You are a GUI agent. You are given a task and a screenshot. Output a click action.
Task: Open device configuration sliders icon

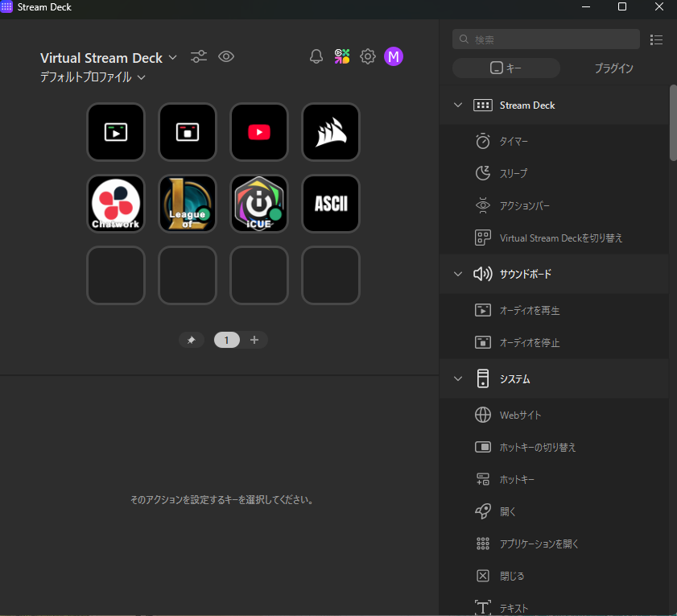[199, 56]
